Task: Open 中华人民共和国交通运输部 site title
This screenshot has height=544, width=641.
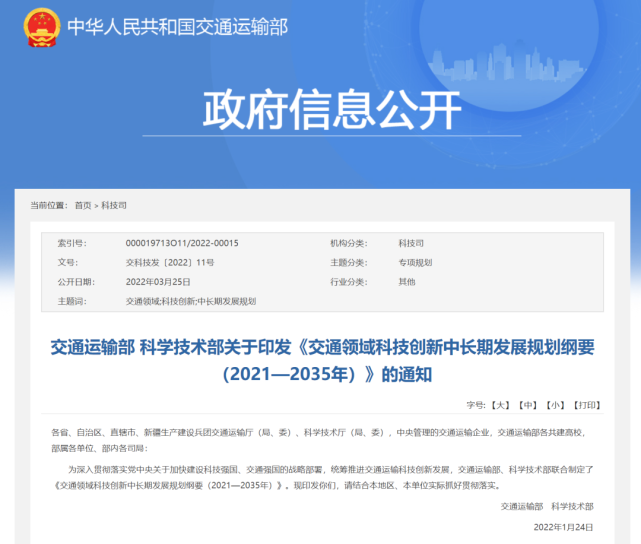Action: click(177, 27)
